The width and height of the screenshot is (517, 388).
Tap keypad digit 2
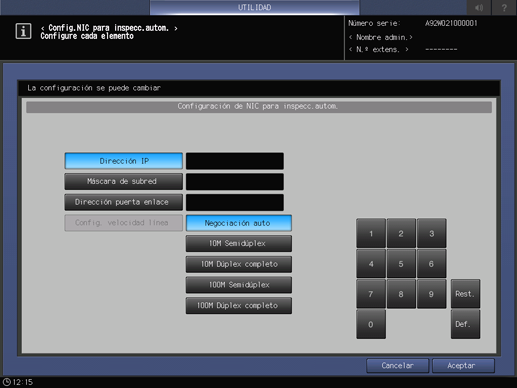[x=401, y=233]
